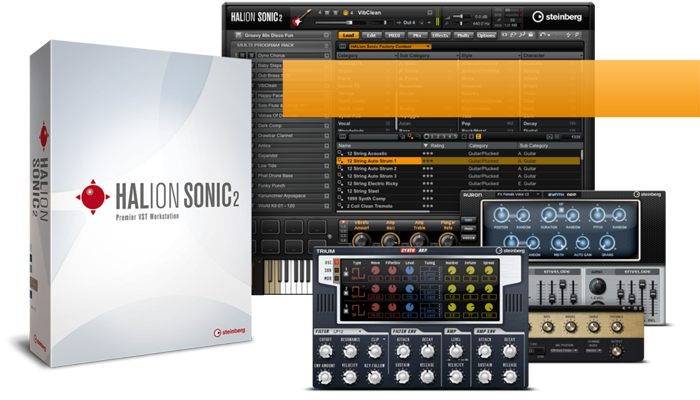Toggle mute on the Dyno Chorus slot
Viewport: 700px width, 400px height.
(x=242, y=55)
